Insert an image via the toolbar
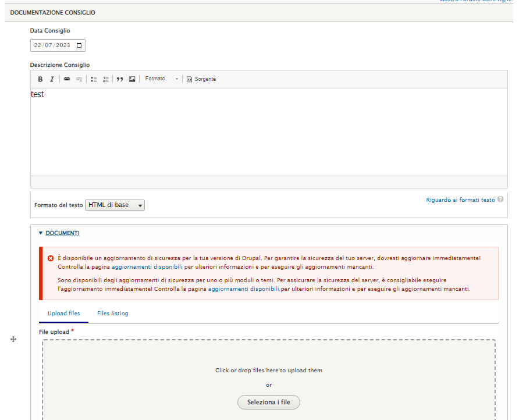Image resolution: width=519 pixels, height=420 pixels. click(x=132, y=79)
